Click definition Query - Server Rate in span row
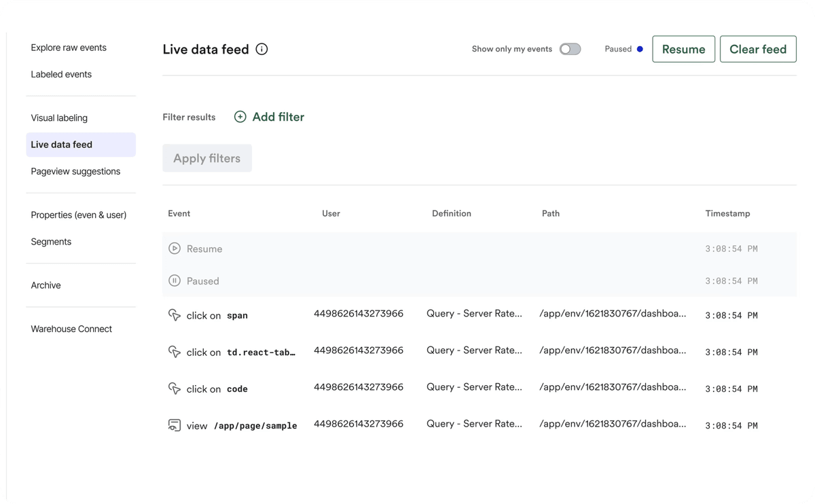The image size is (815, 504). tap(474, 313)
